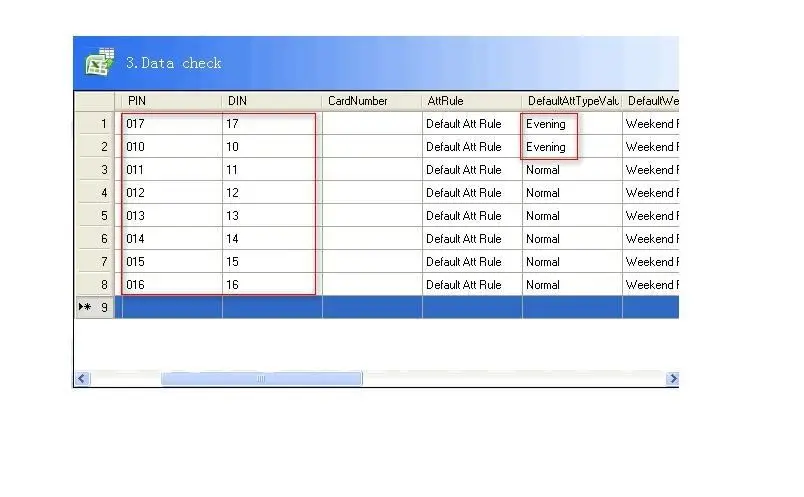Click Default Att Rule cell in row 5
Viewport: 804px width, 497px height.
pyautogui.click(x=472, y=216)
